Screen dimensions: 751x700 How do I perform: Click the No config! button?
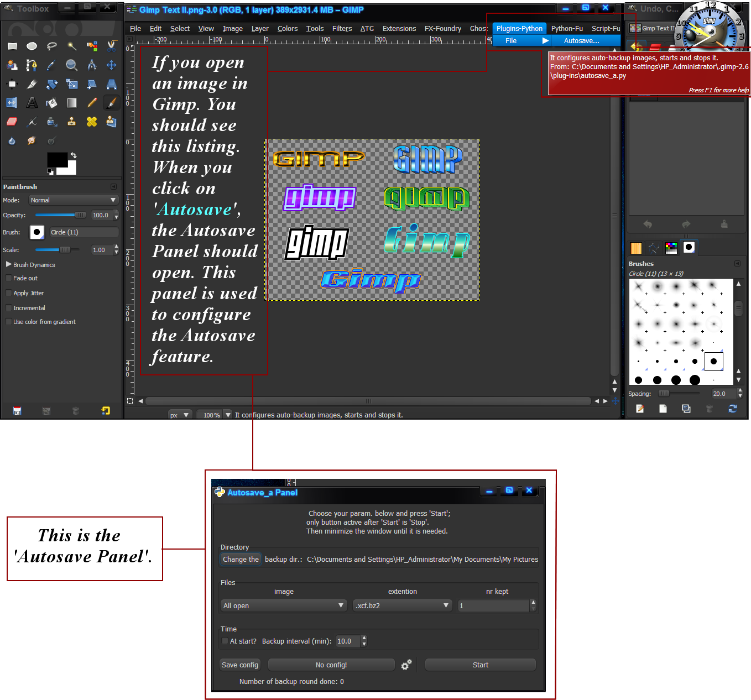pos(331,665)
